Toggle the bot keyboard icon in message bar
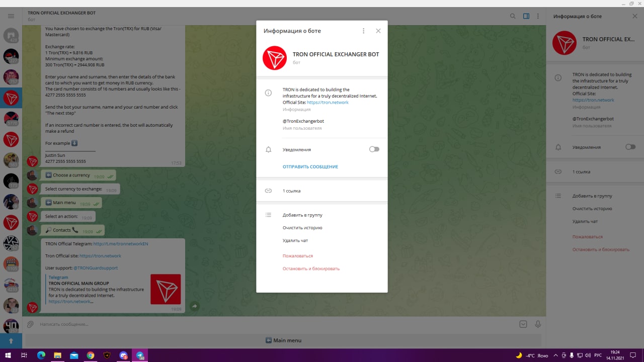 [x=523, y=324]
